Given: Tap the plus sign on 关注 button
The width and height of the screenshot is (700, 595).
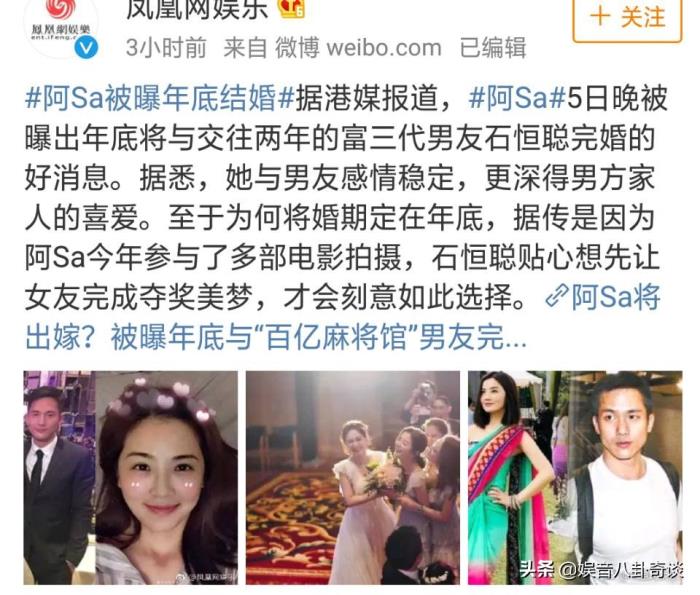Looking at the screenshot, I should (x=600, y=17).
